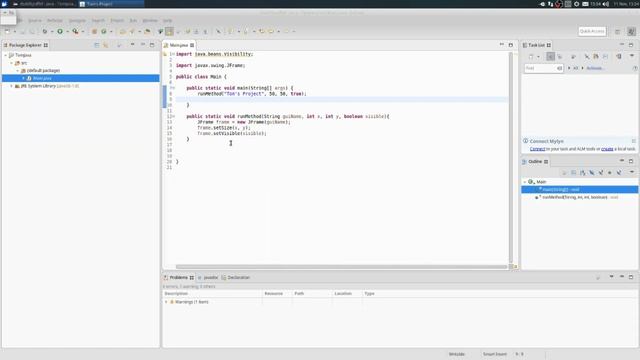Open the Project menu

117,20
